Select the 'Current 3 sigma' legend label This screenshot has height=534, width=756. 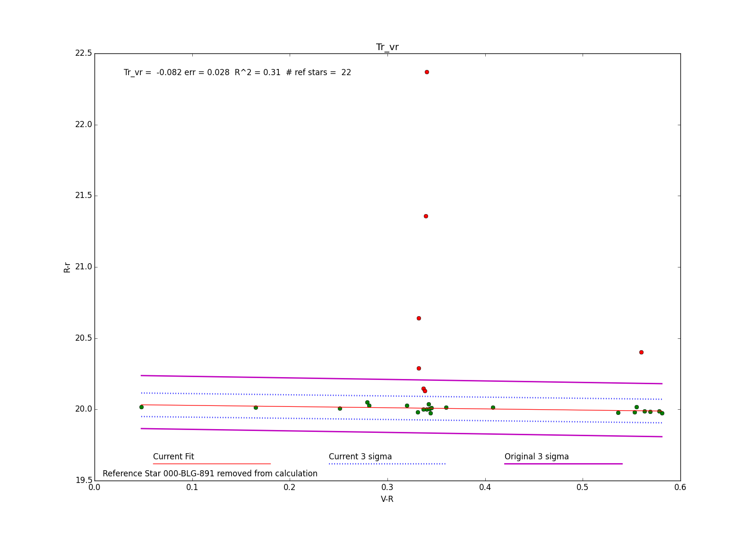click(360, 456)
